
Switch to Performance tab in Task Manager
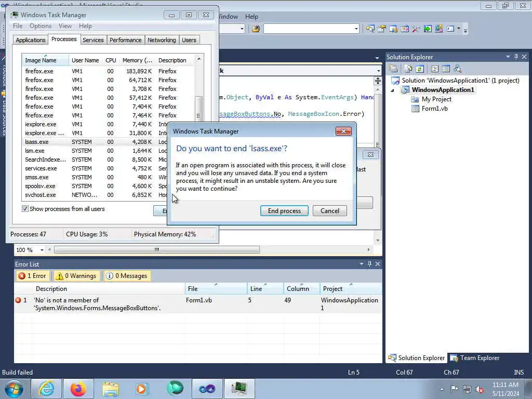click(126, 39)
